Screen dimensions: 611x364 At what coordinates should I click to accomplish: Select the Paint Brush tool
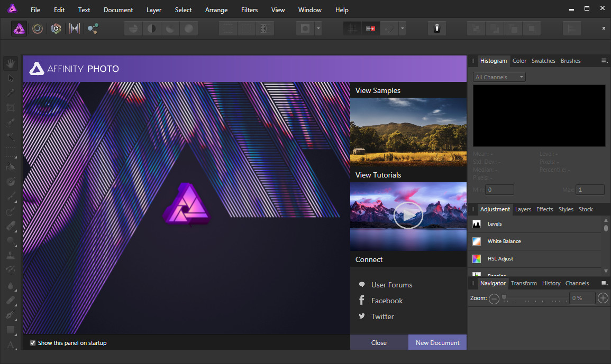[11, 197]
